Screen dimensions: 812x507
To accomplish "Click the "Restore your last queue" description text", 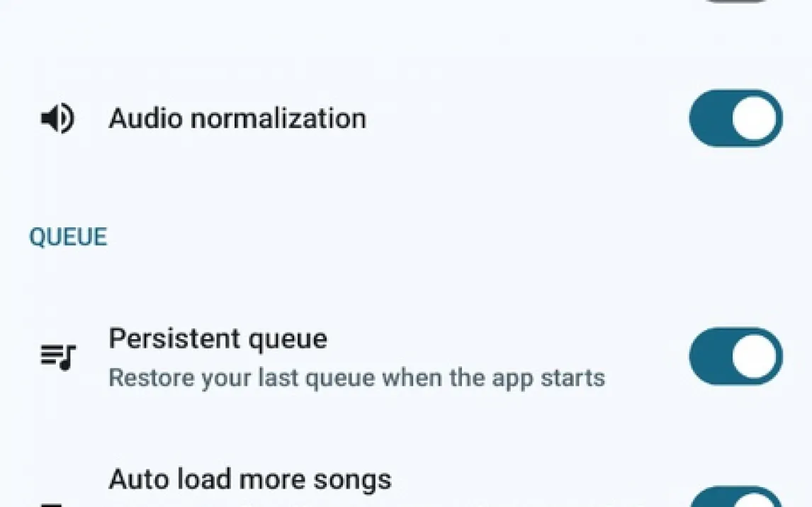I will [356, 377].
